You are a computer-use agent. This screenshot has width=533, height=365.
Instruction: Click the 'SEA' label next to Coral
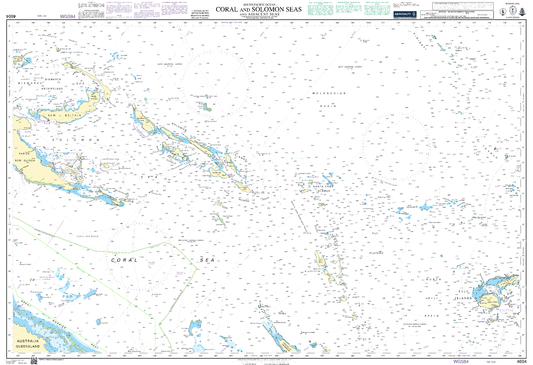click(207, 260)
